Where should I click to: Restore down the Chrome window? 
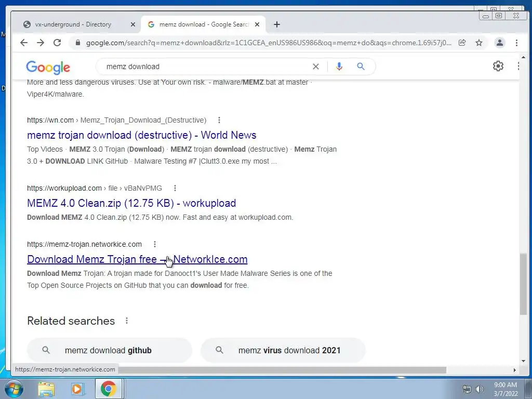coord(498,16)
